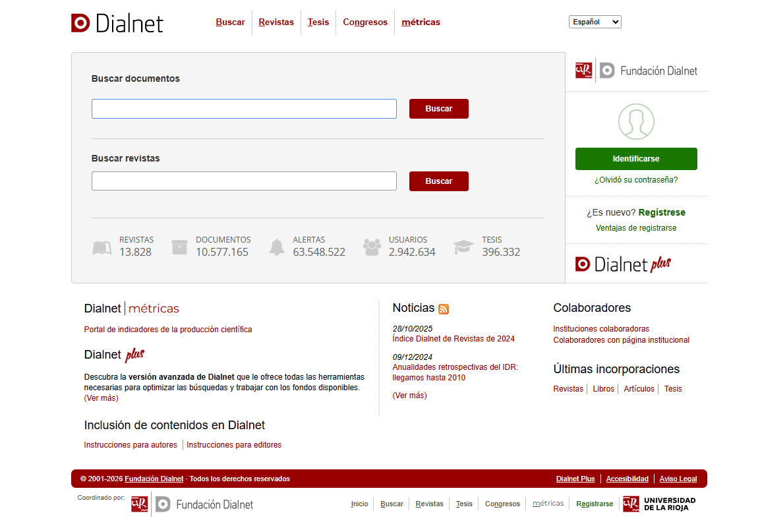Click the Fundación Dialnet footer logo
758x532 pixels.
click(192, 504)
